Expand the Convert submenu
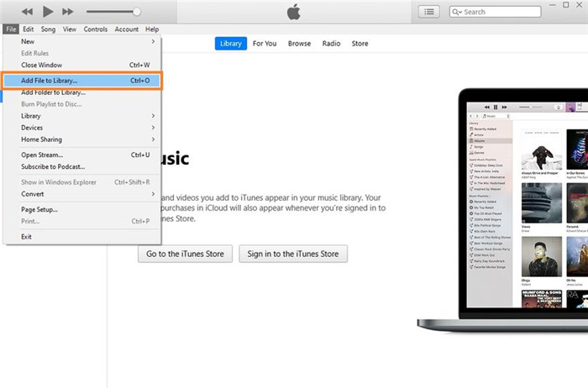588x388 pixels. (x=82, y=194)
